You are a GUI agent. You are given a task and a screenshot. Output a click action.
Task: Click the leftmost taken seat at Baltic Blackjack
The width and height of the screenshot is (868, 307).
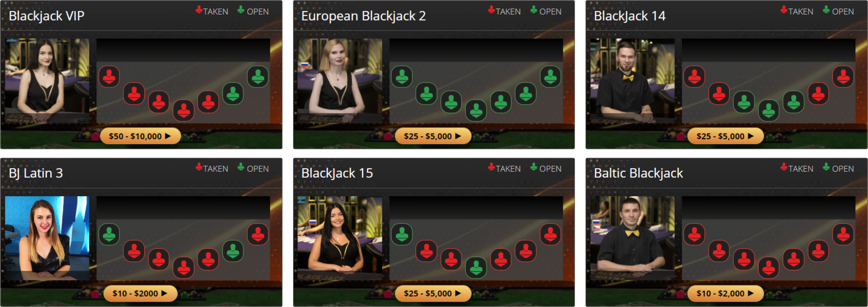(x=694, y=234)
